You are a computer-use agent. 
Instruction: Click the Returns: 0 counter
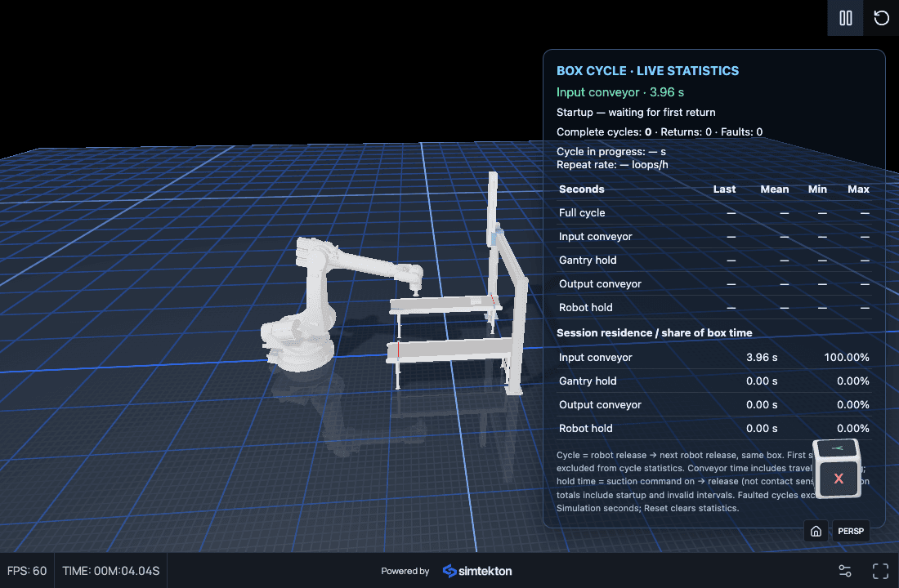coord(686,131)
